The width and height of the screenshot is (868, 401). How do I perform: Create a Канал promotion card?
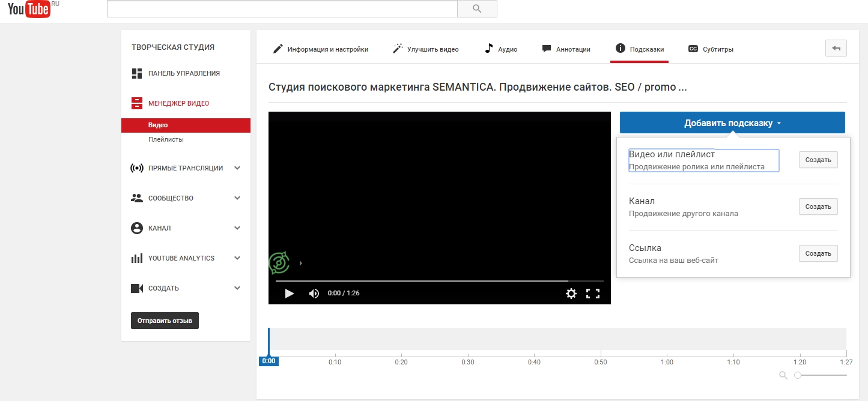click(x=818, y=207)
